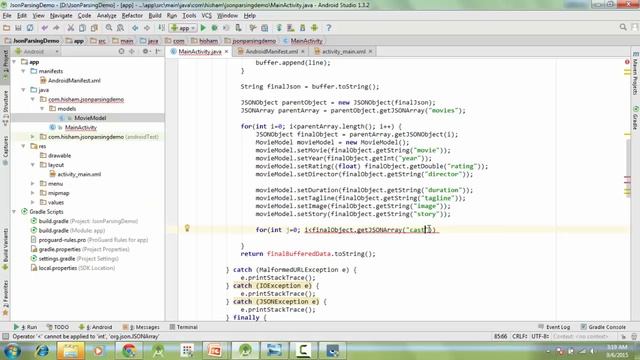Click the Copy toolbar icon
Image resolution: width=640 pixels, height=360 pixels.
point(82,28)
